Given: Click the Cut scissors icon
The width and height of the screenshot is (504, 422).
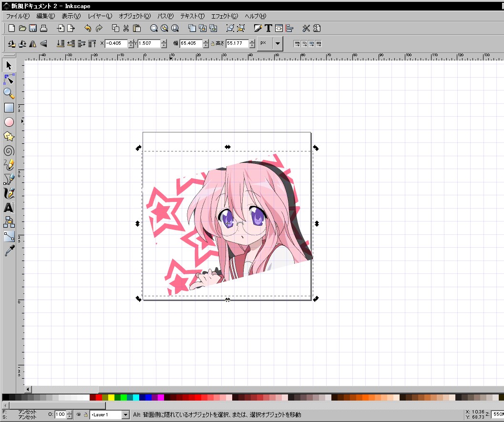Looking at the screenshot, I should pos(126,28).
